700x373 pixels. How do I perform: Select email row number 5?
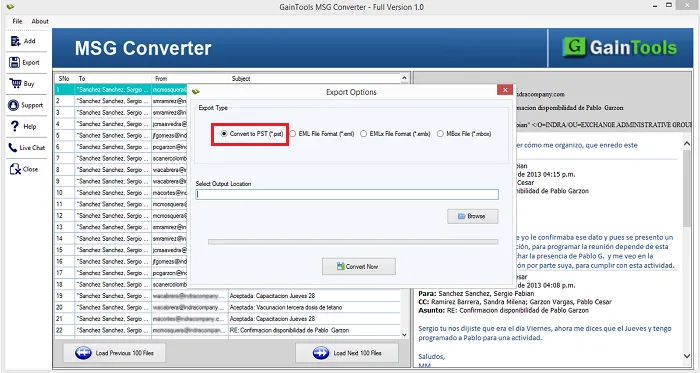121,135
